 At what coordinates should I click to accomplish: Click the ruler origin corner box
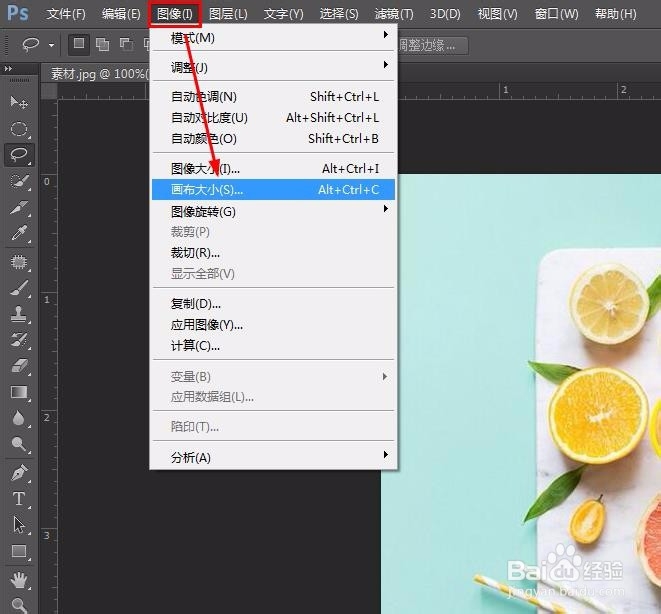click(49, 91)
